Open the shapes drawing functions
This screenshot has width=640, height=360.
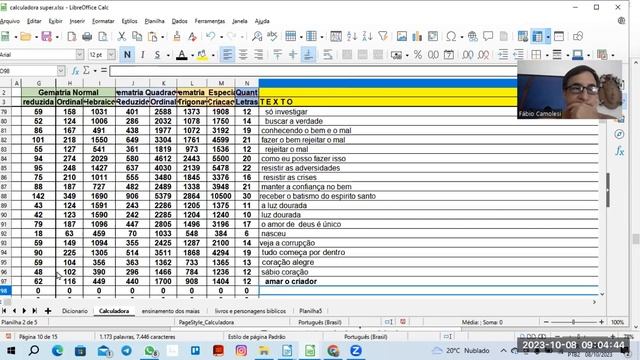(578, 37)
